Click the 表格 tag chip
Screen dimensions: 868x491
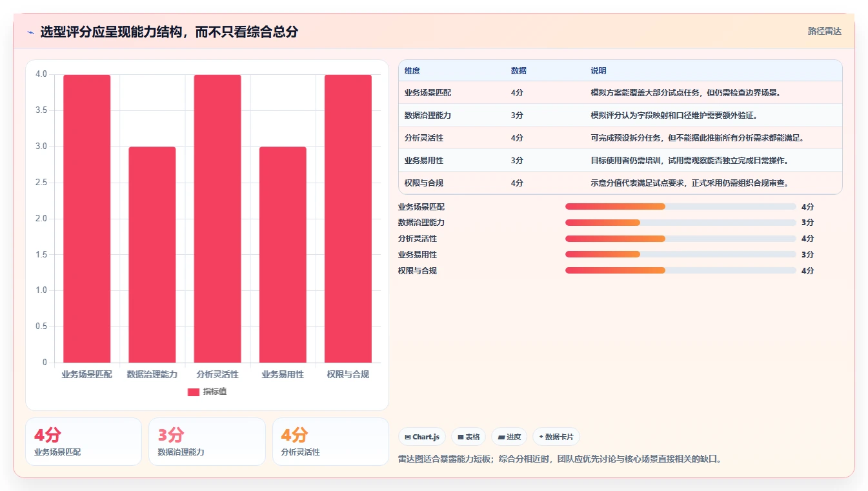[469, 437]
